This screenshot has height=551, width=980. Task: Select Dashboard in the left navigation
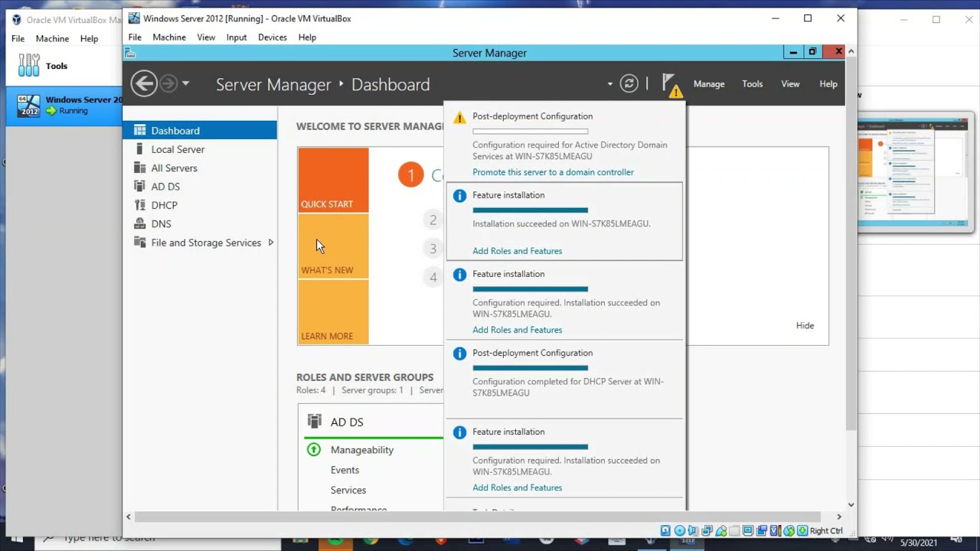[200, 131]
